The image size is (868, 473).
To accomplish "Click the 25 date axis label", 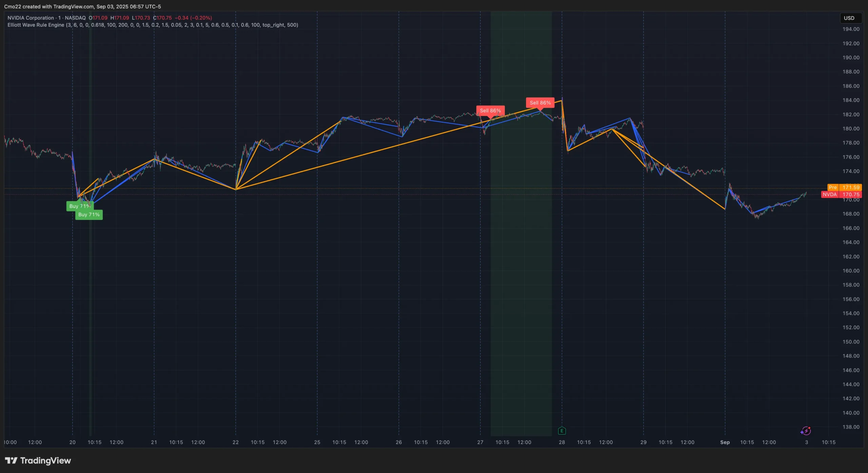I will coord(317,442).
